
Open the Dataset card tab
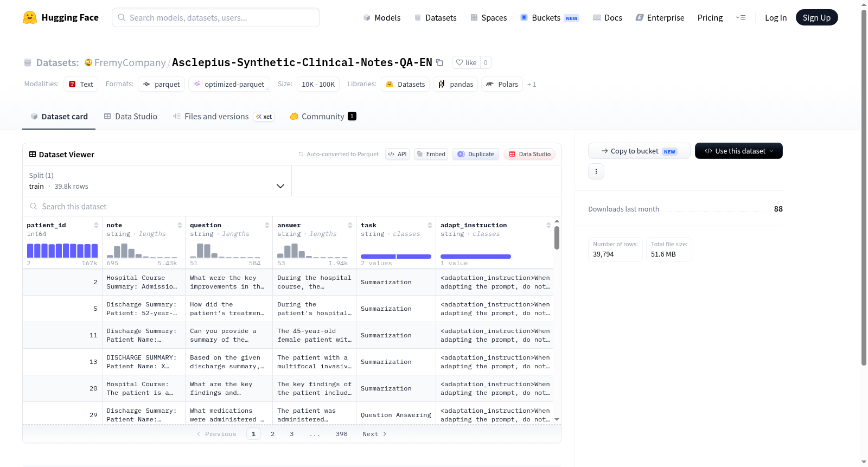coord(59,117)
